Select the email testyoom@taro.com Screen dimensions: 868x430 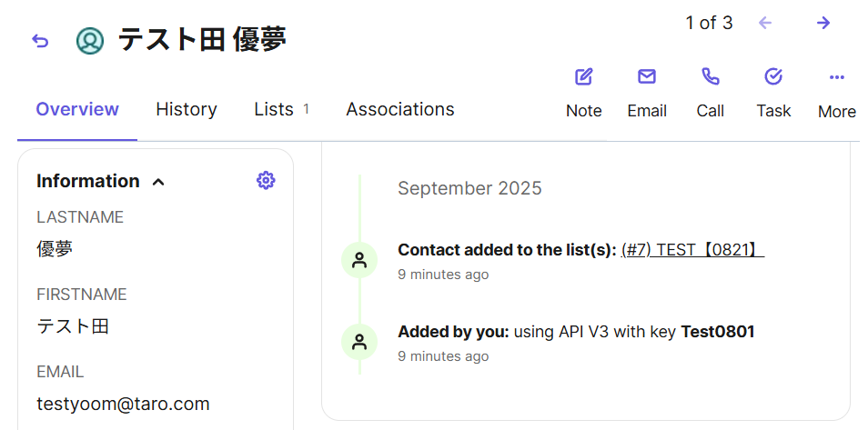tap(123, 404)
